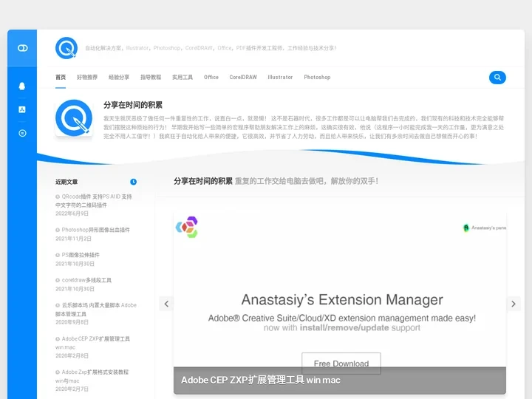
Task: Click the clock icon beside 近期文章
Action: tap(133, 182)
